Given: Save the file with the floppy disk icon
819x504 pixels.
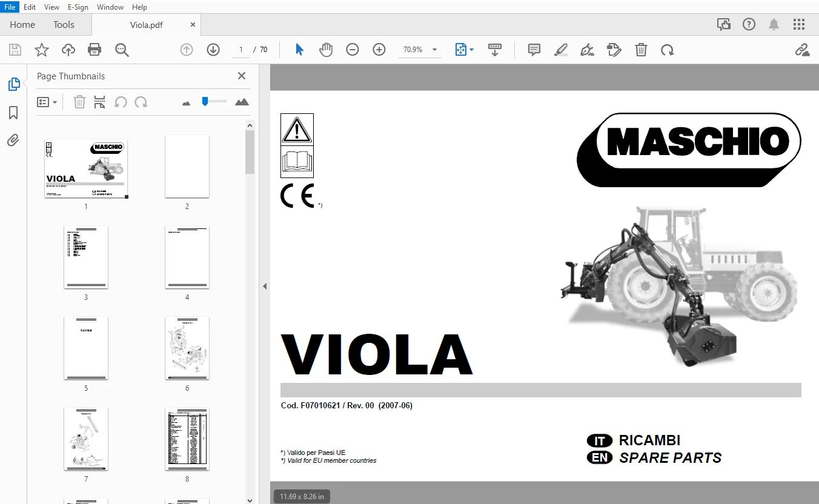Looking at the screenshot, I should pos(15,50).
